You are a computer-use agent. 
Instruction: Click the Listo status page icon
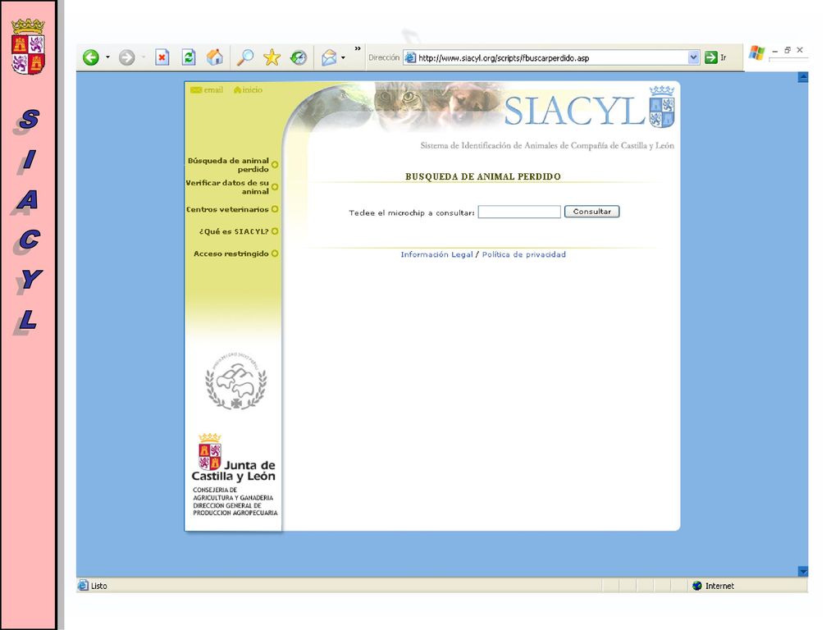click(x=83, y=586)
